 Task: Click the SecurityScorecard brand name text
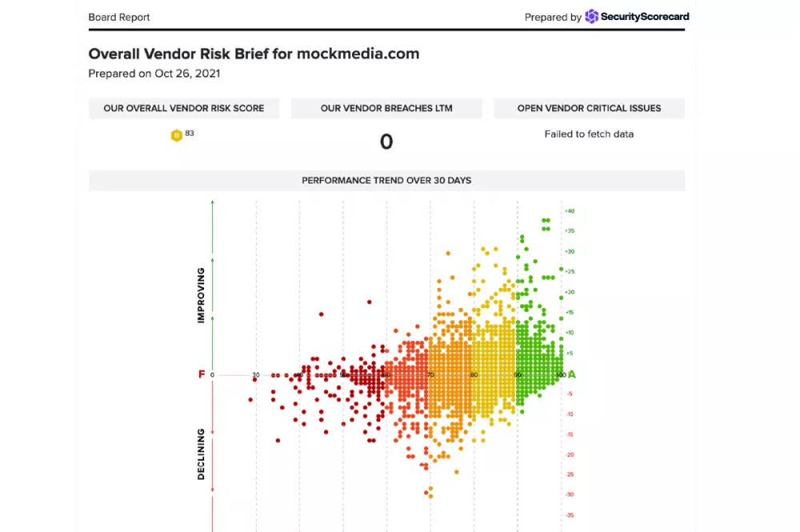[x=645, y=16]
